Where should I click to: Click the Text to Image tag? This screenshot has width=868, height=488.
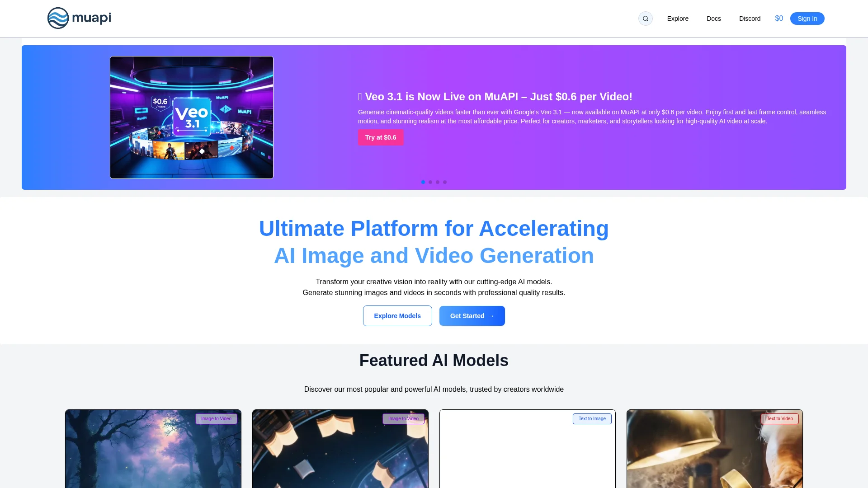(x=592, y=419)
